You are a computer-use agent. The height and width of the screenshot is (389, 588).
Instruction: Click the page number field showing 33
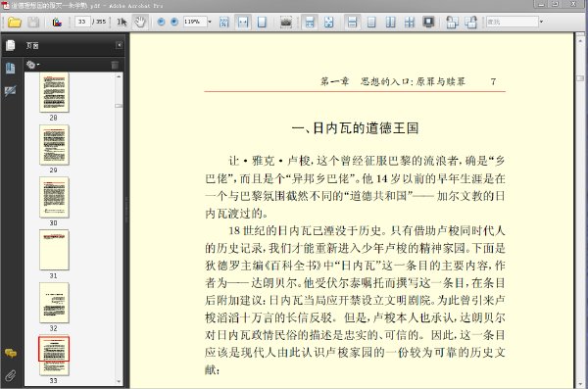pos(81,22)
